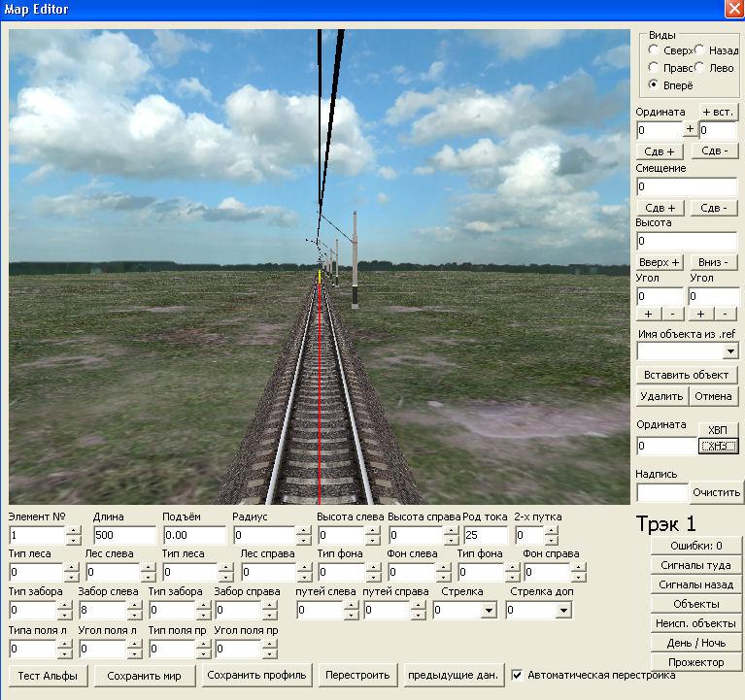Expand the Стрелка доп dropdown list

point(563,611)
